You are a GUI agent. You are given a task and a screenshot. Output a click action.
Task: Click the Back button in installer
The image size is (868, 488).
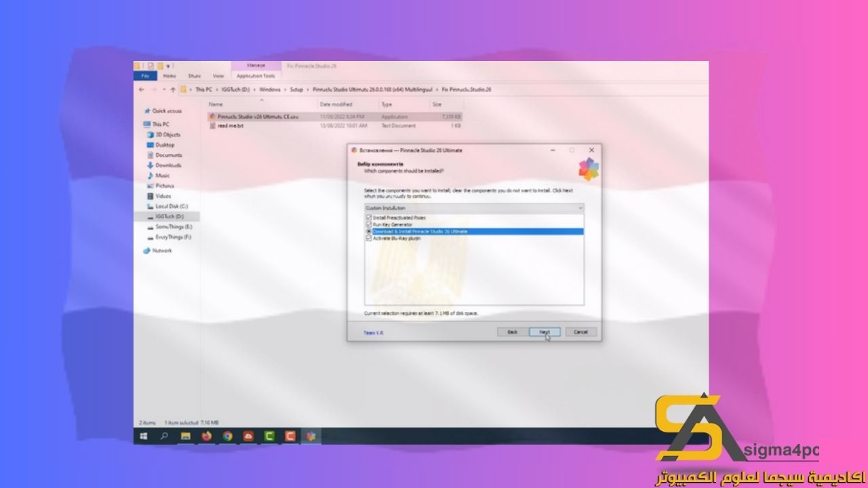pos(513,331)
